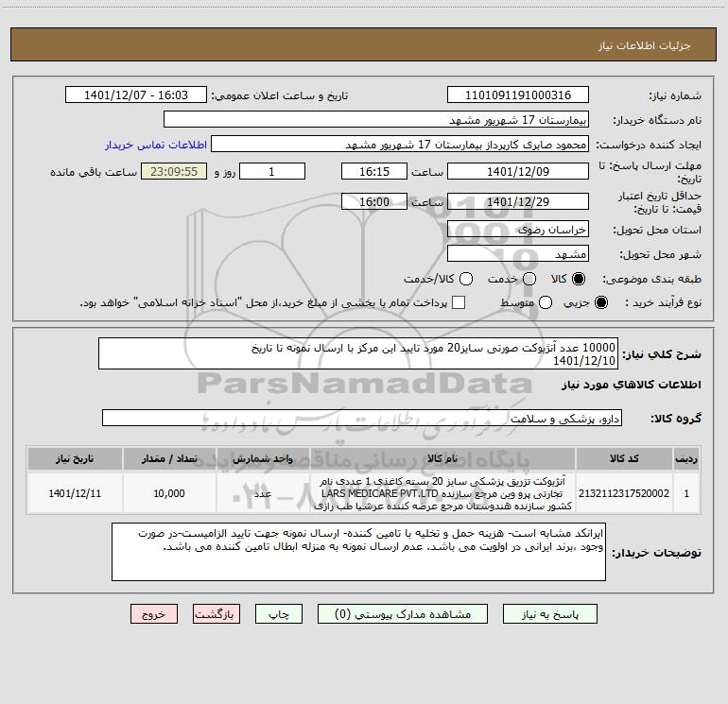Click the city field مشهد

tap(518, 254)
